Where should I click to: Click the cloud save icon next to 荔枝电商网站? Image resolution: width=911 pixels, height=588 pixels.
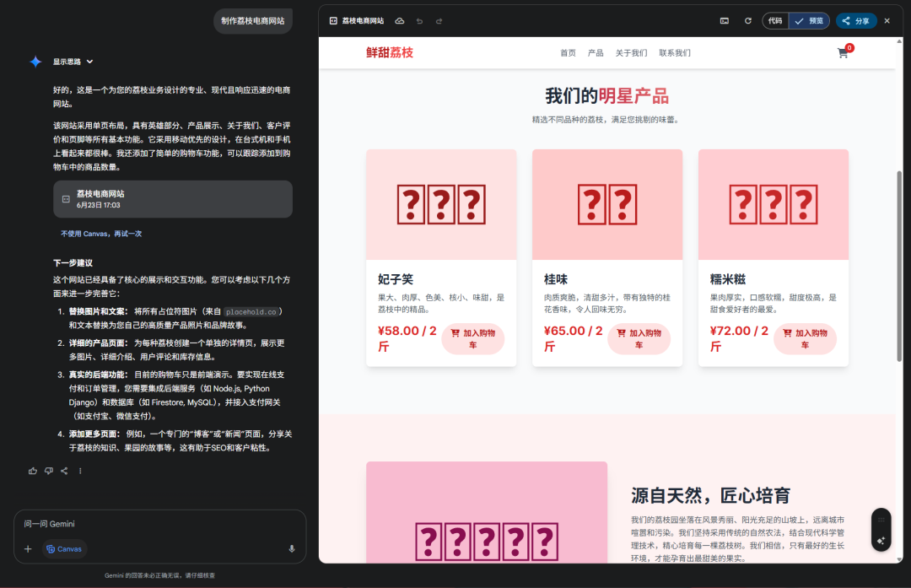point(399,21)
